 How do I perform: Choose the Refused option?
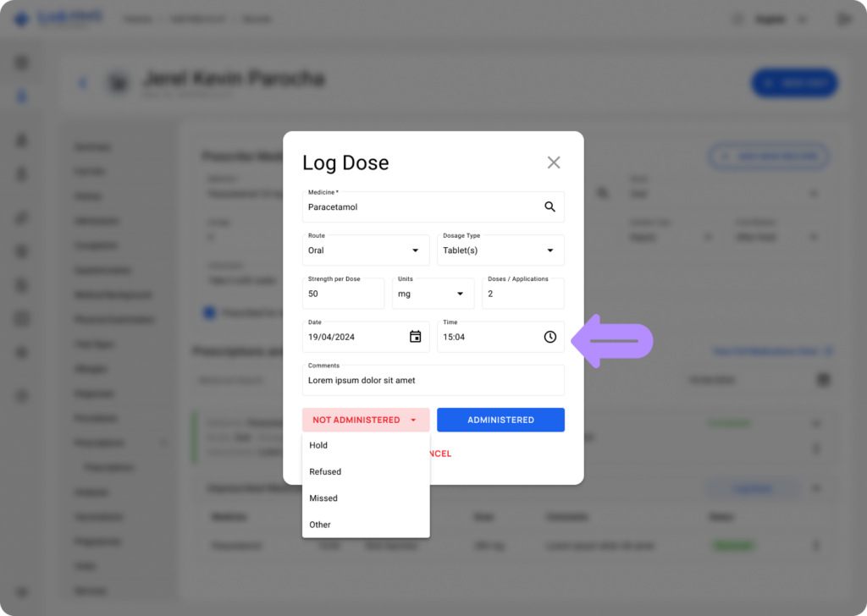pyautogui.click(x=325, y=471)
